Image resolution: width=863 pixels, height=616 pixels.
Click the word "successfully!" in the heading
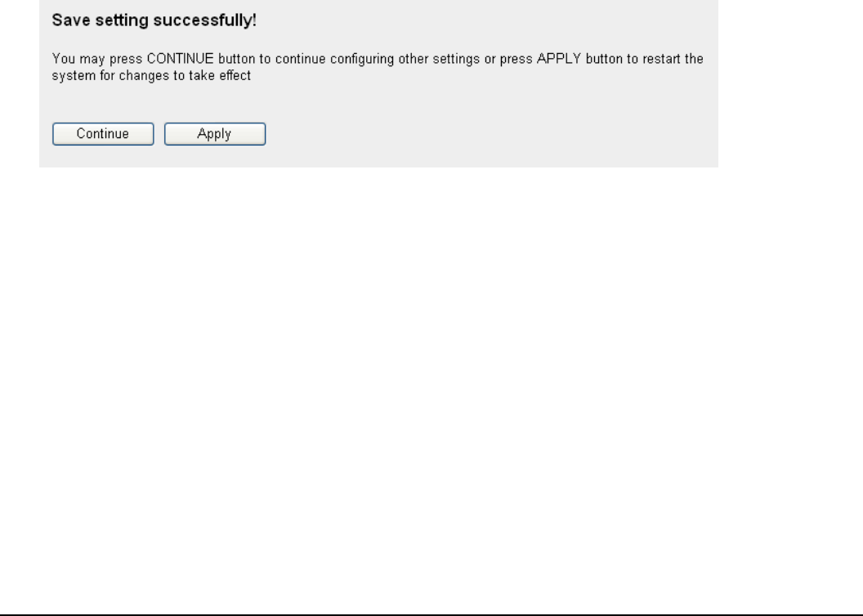(205, 20)
